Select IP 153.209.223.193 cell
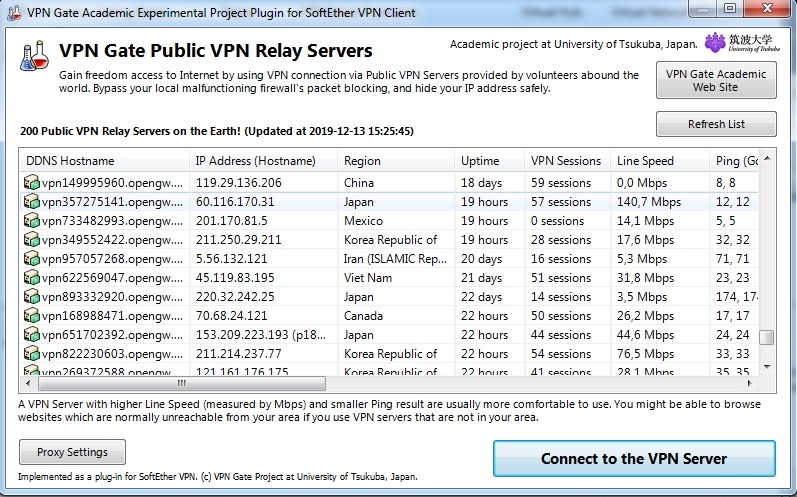 coord(261,335)
